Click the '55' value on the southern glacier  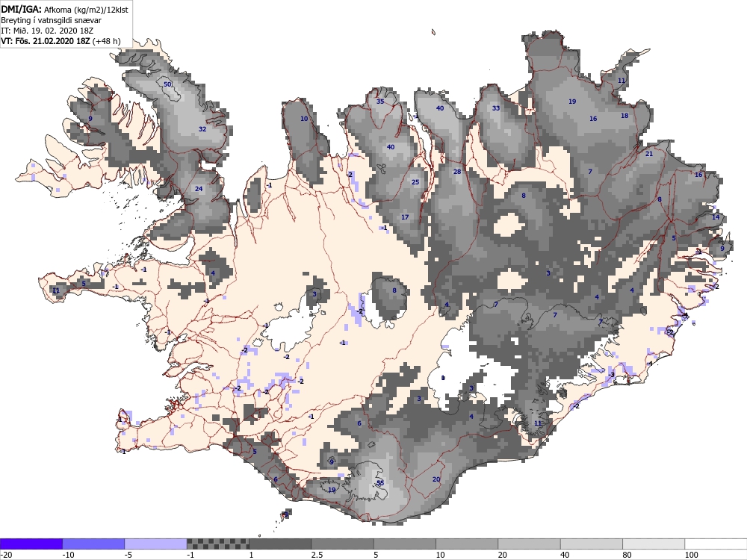380,483
